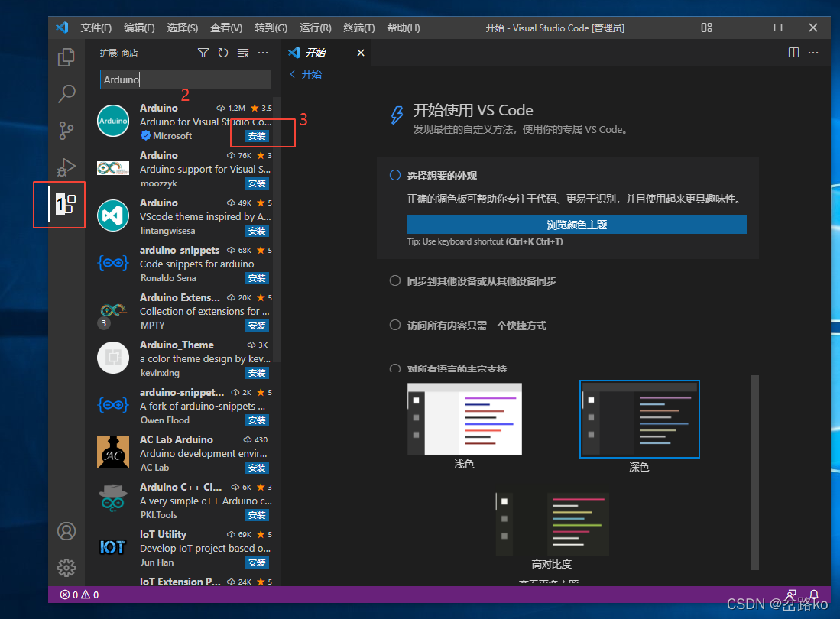Choose the 浅色 light theme thumbnail
This screenshot has height=619, width=840.
465,419
